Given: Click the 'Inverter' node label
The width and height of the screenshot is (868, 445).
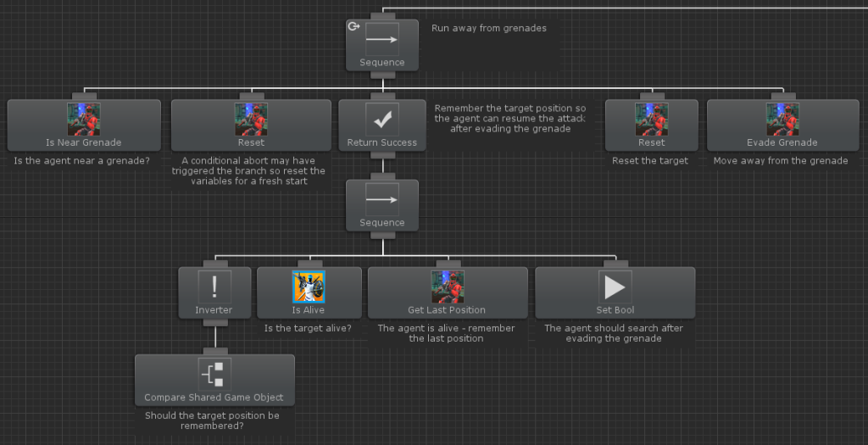Looking at the screenshot, I should 214,310.
